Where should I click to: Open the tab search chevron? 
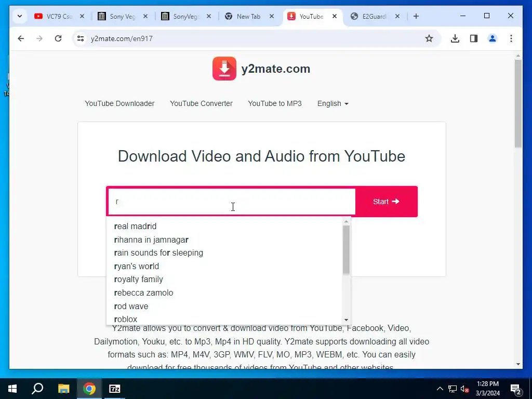[20, 16]
